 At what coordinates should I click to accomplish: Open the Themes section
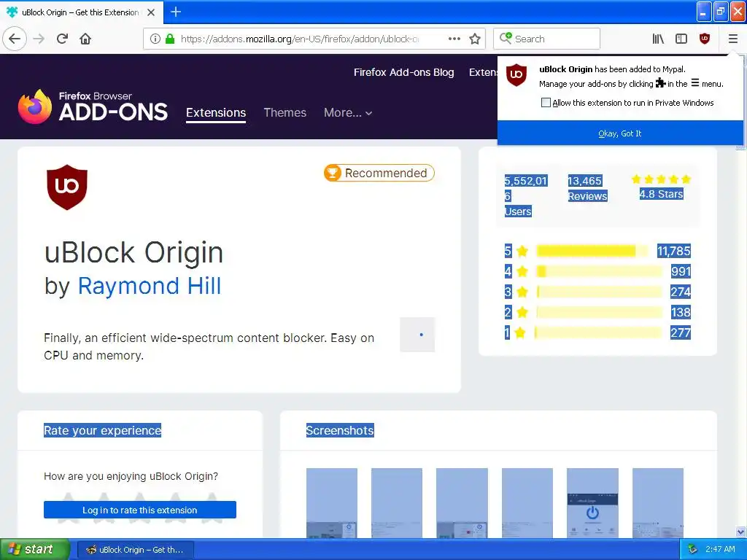pos(285,113)
